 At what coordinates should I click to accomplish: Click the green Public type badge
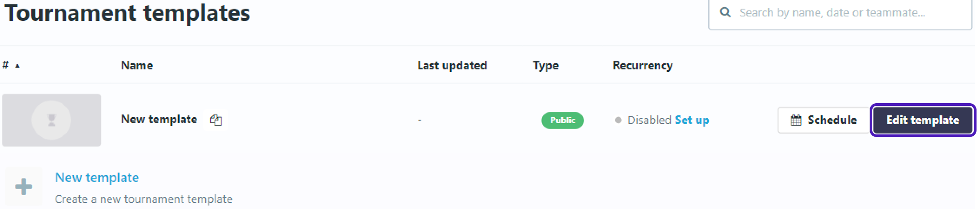pos(562,120)
